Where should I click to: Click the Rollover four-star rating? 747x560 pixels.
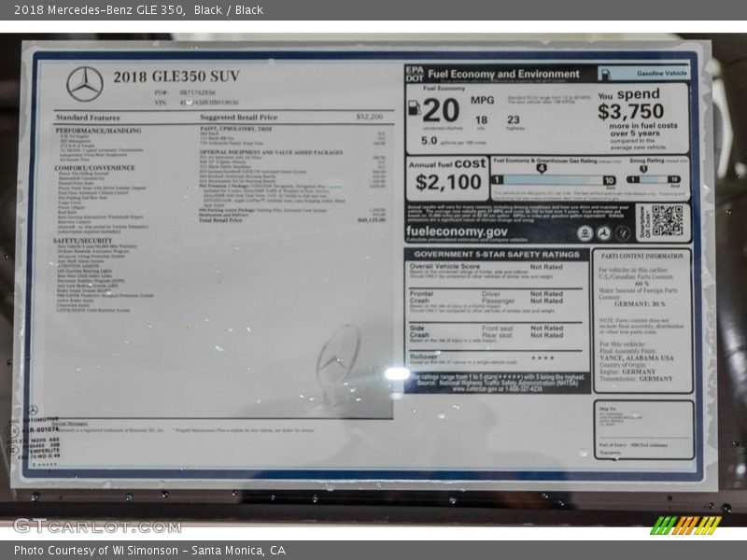click(543, 358)
